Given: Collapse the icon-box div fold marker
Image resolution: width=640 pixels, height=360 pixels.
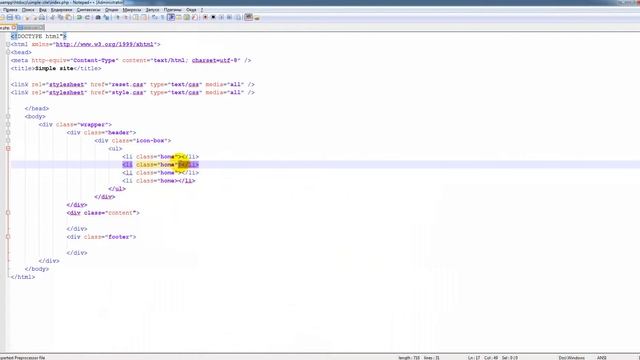Looking at the screenshot, I should point(8,140).
